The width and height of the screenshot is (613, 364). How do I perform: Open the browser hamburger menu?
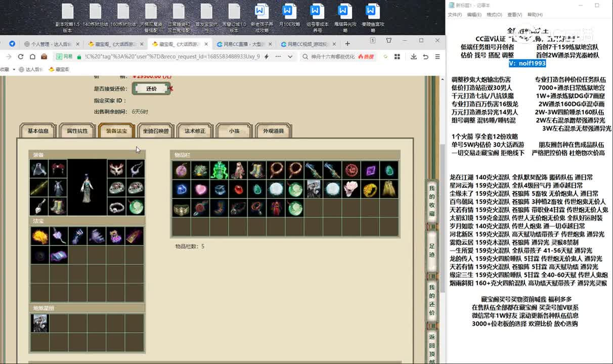tap(437, 57)
